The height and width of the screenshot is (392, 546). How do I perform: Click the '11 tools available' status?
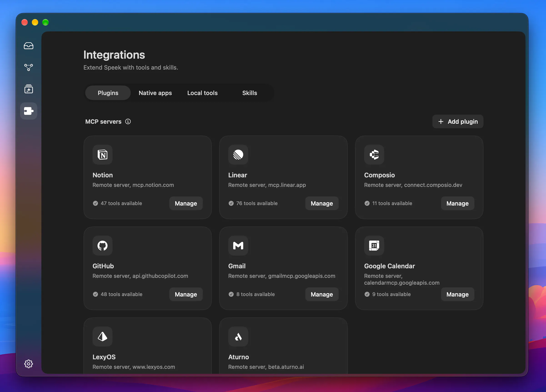click(x=392, y=203)
